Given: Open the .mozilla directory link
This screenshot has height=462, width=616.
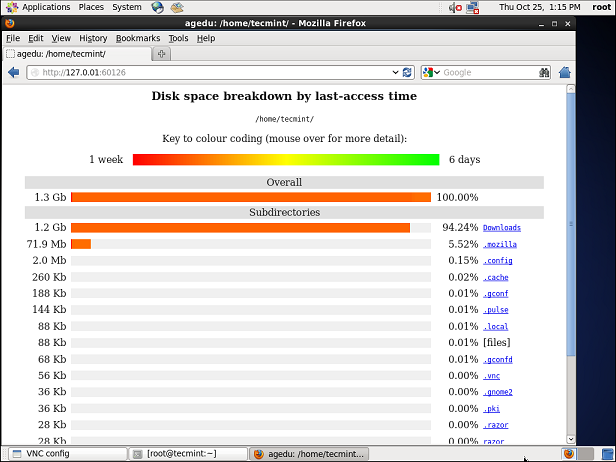Looking at the screenshot, I should point(500,244).
